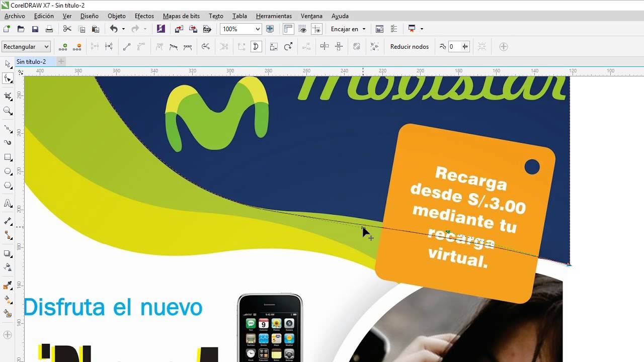Expand the application launcher dropdown arrow
The height and width of the screenshot is (362, 644).
422,29
